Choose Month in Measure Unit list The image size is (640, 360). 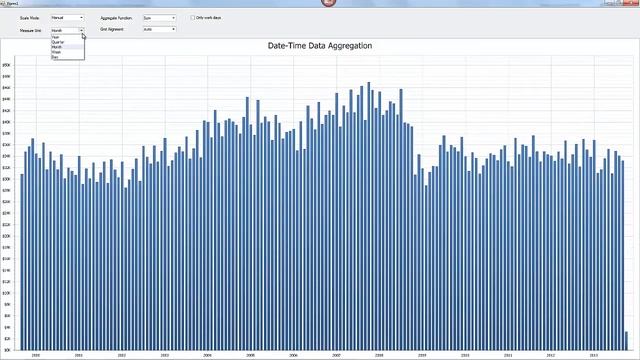click(67, 47)
